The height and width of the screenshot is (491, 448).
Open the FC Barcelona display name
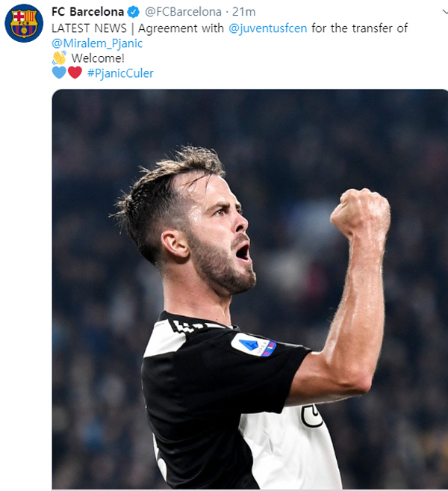87,12
